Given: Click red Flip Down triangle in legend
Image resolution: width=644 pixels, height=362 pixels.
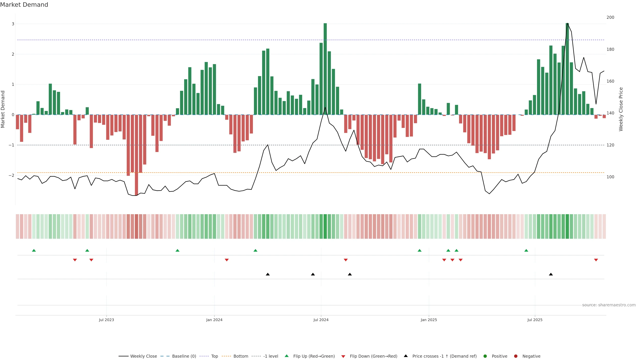Looking at the screenshot, I should pos(343,356).
